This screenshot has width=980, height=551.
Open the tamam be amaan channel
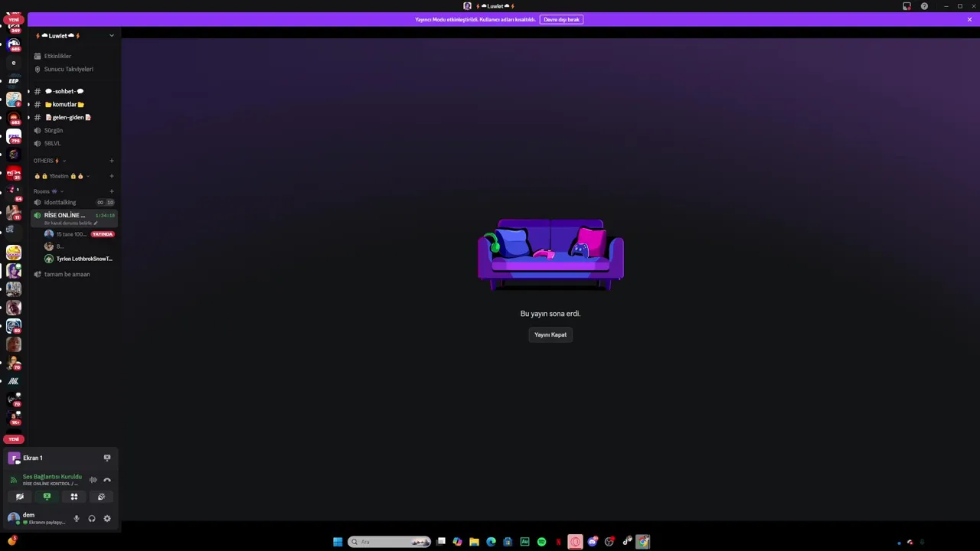[x=73, y=274]
